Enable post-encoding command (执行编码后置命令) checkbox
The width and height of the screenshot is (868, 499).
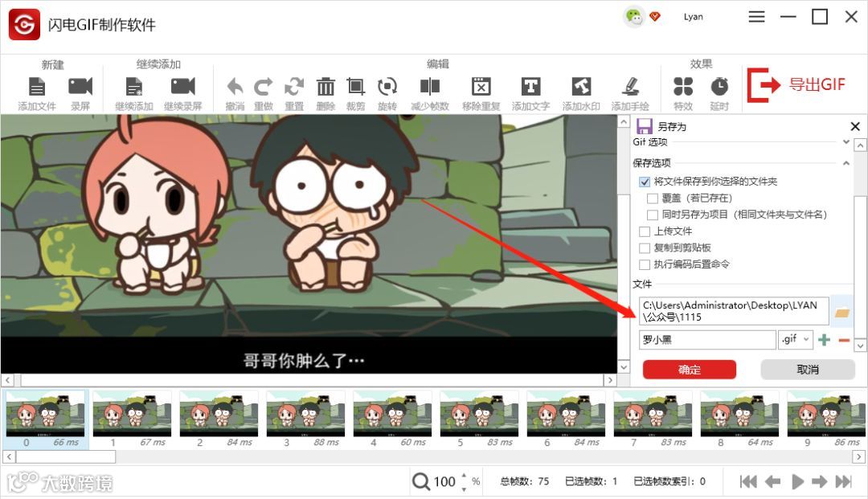pos(645,264)
